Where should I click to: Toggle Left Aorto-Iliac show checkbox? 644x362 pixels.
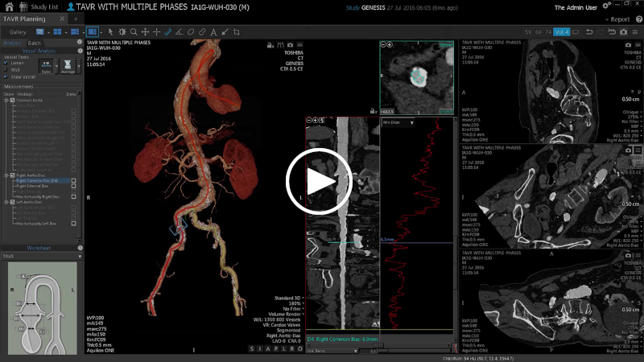pos(12,202)
